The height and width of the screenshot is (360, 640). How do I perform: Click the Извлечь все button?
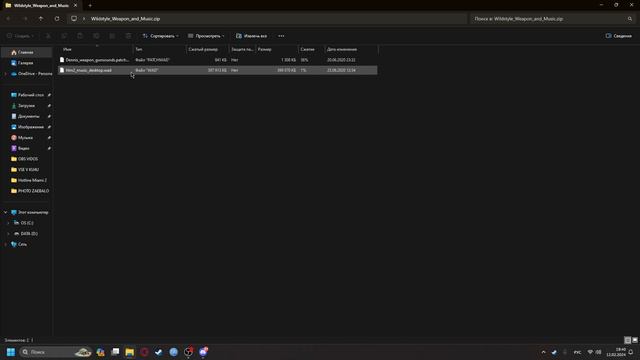251,36
